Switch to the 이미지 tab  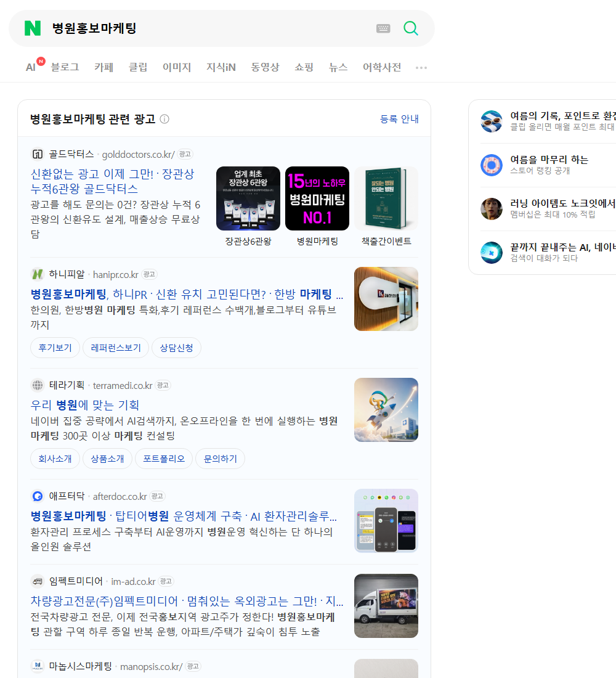177,67
